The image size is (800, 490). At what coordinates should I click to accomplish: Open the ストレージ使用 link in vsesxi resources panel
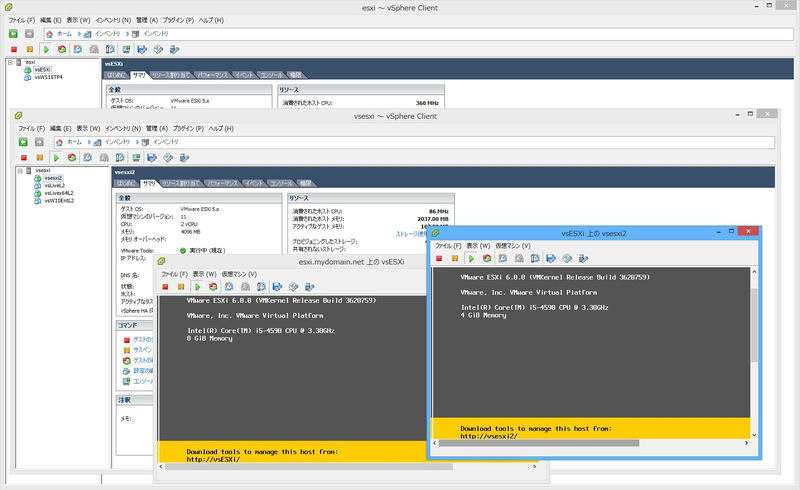(411, 234)
